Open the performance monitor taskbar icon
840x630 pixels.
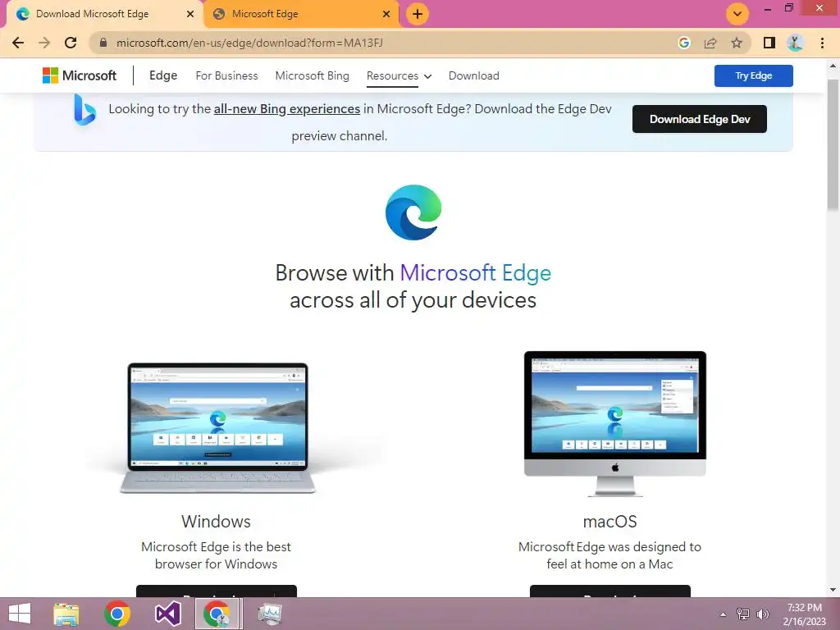pos(269,614)
